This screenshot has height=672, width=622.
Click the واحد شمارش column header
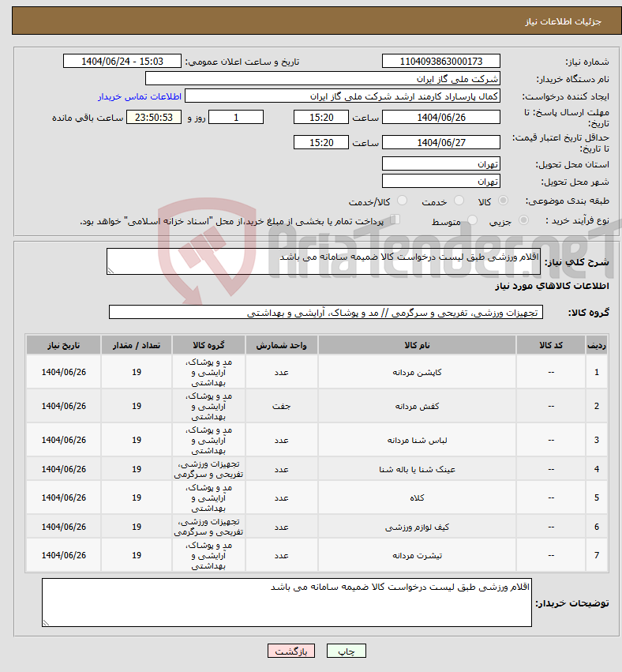[282, 345]
